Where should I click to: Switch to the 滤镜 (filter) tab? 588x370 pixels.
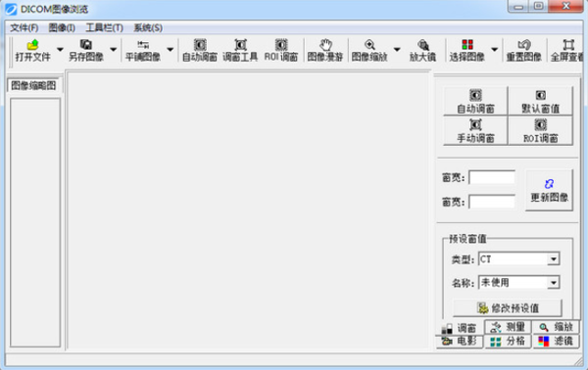pos(556,342)
